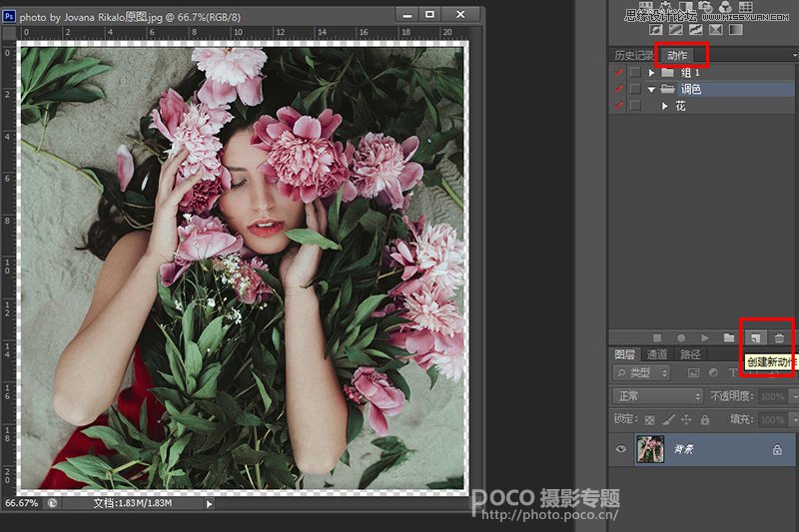The image size is (799, 532).
Task: Switch to the 动作 tab
Action: tap(677, 55)
